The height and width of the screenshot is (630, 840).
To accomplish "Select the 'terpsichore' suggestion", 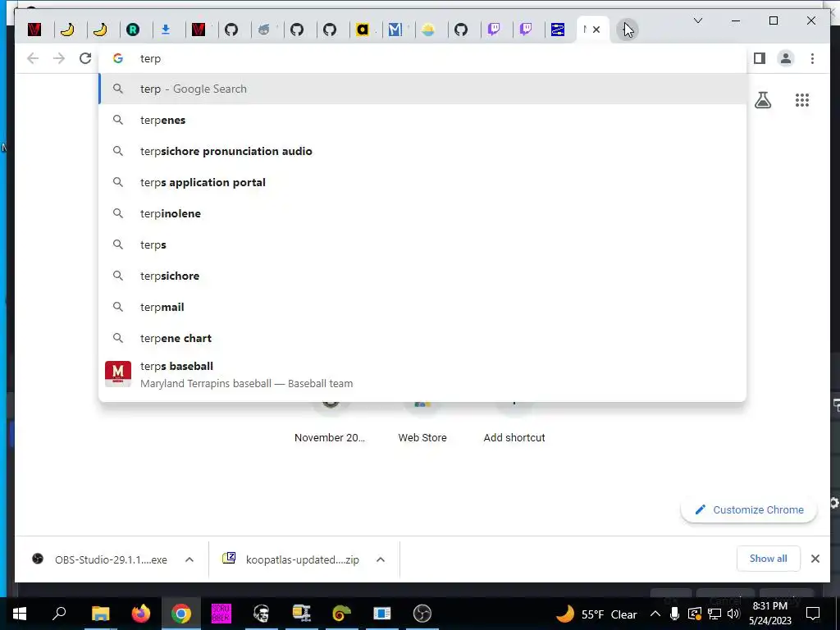I will pyautogui.click(x=422, y=276).
